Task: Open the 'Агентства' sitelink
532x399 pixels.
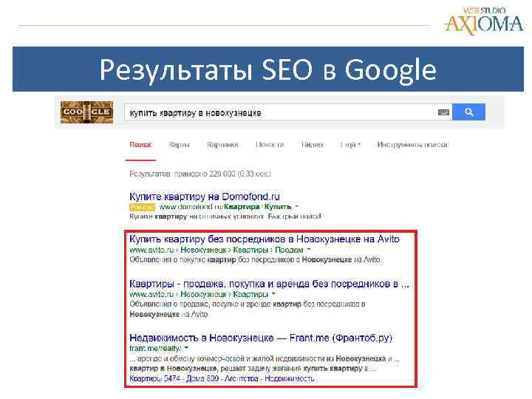Action: 241,378
